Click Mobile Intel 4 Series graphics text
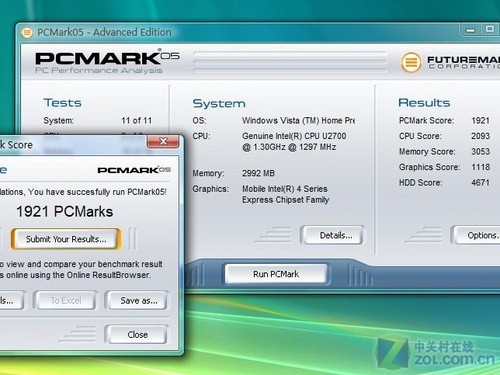 (x=285, y=194)
